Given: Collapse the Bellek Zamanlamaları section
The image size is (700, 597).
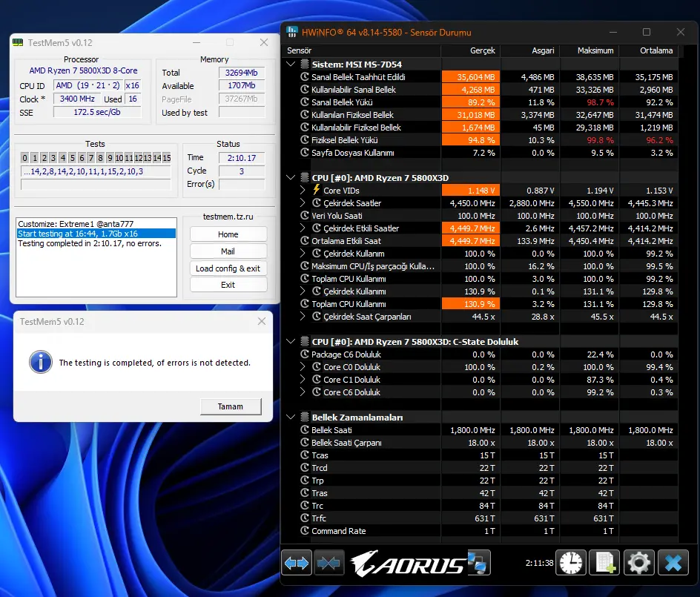Looking at the screenshot, I should pyautogui.click(x=291, y=417).
